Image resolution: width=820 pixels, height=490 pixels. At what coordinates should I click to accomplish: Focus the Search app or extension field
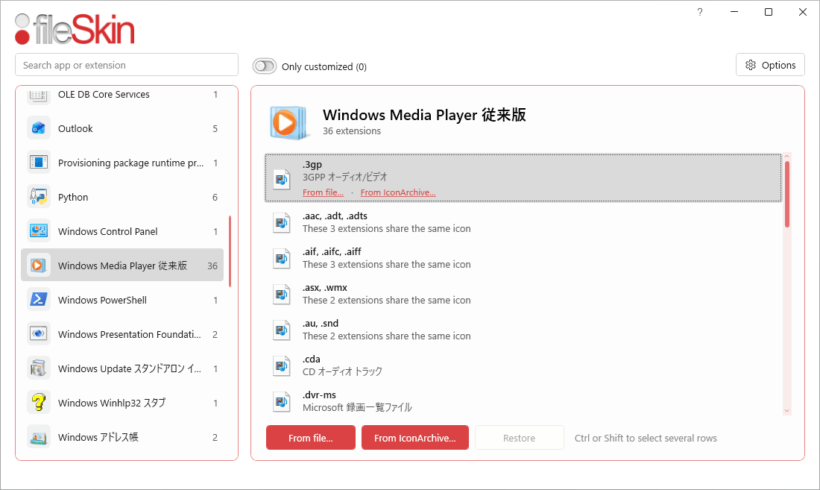[x=127, y=65]
